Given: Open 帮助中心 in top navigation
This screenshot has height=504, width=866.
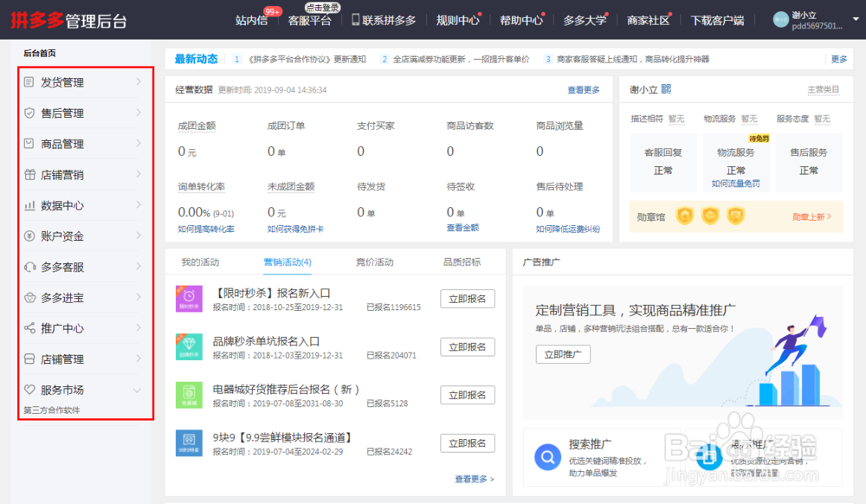Looking at the screenshot, I should (x=521, y=21).
